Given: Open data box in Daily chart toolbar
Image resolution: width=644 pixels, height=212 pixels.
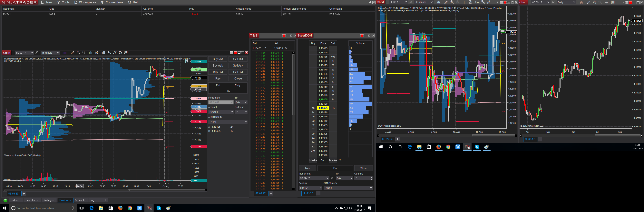Looking at the screenshot, I should point(613,2).
